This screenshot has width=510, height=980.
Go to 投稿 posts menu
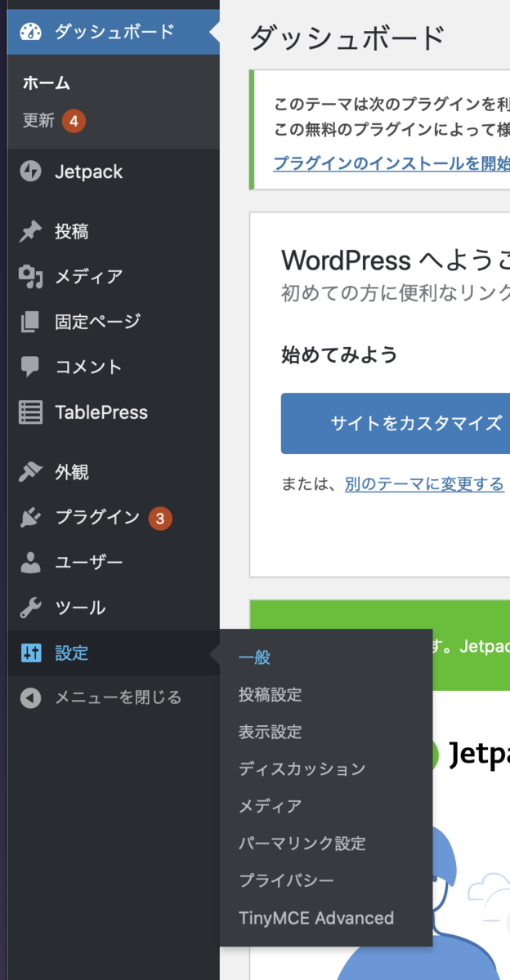114,232
